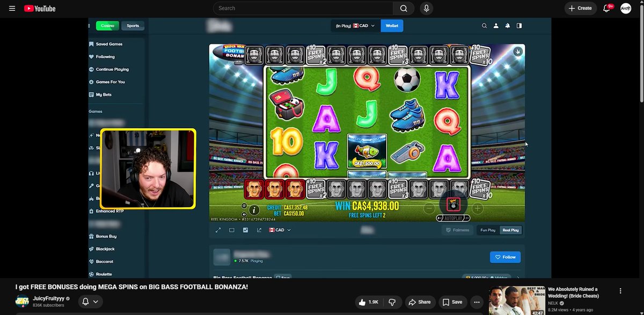Open the JuicyFruityyy channel avatar
Viewport: 644px width, 315px height.
click(21, 302)
